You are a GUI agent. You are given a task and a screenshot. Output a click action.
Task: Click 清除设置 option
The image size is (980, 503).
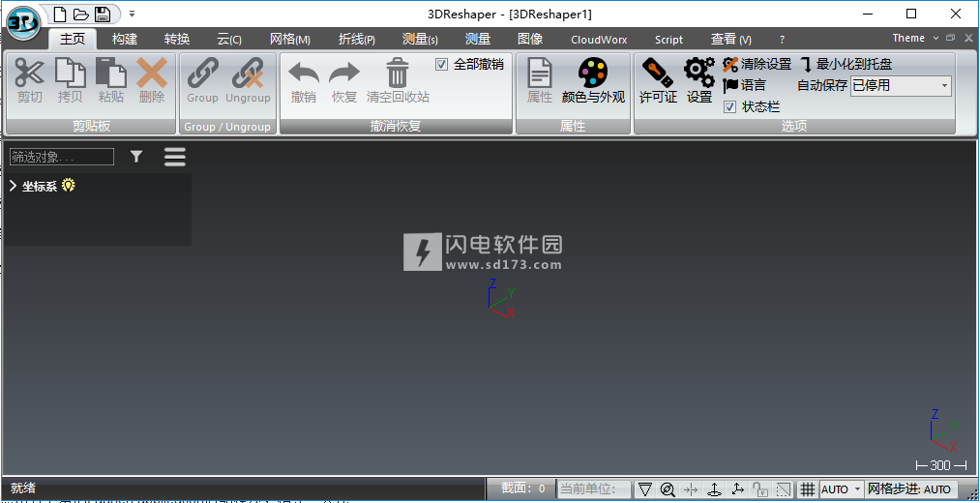point(757,65)
